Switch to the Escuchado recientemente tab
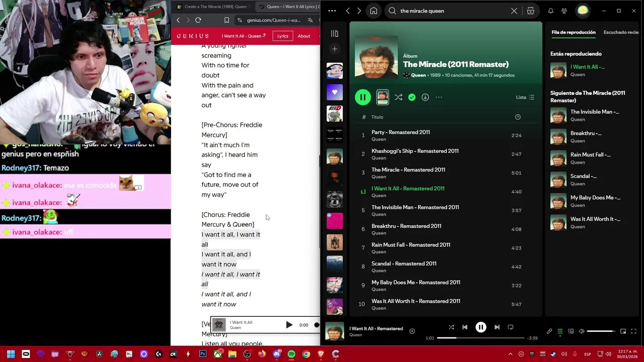Viewport: 644px width, 362px height. [x=621, y=32]
